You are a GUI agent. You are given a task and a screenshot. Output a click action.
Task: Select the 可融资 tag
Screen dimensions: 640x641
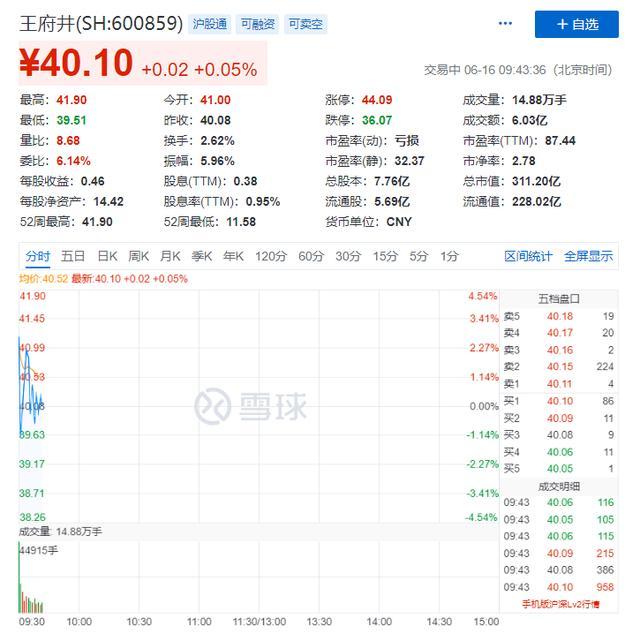(257, 24)
